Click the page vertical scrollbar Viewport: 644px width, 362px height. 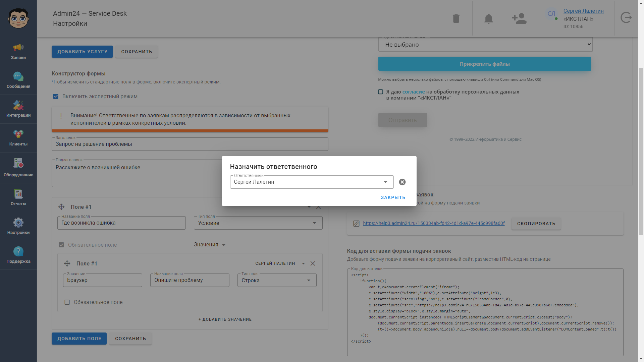pyautogui.click(x=641, y=151)
